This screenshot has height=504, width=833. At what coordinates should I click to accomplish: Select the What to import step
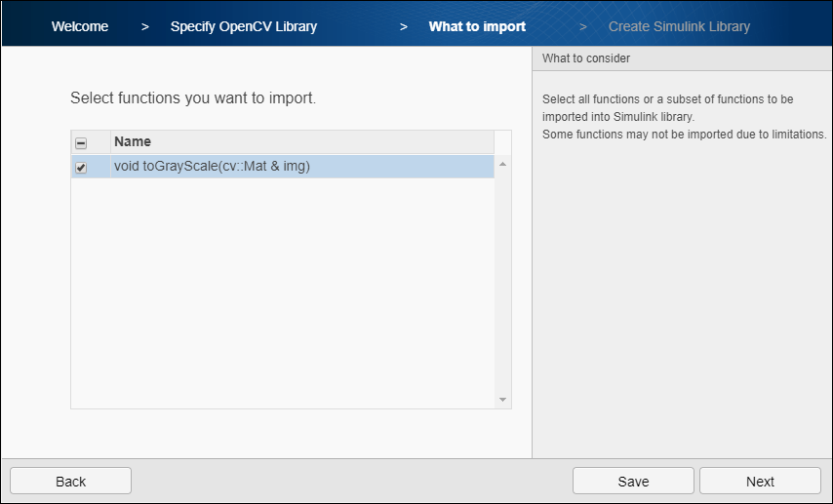tap(477, 26)
